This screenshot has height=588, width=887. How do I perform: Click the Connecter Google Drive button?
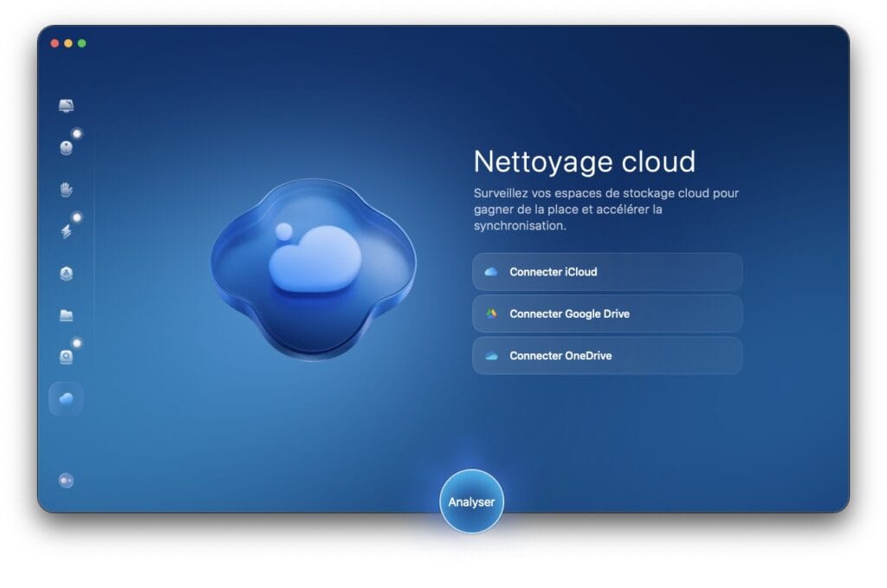point(607,313)
